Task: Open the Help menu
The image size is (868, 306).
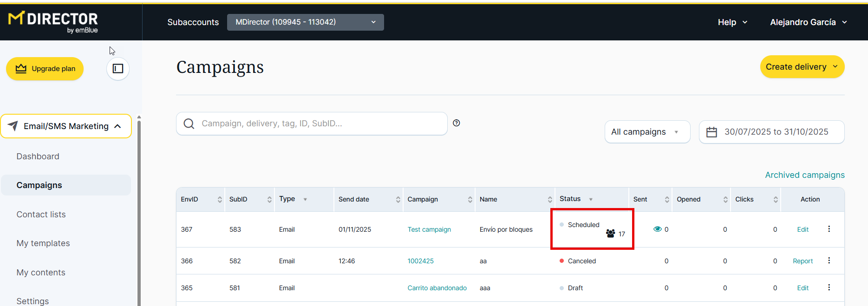Action: click(732, 22)
